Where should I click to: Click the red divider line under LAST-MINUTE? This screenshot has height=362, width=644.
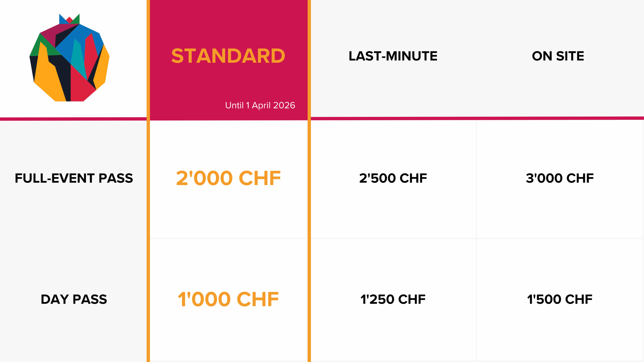tap(393, 118)
